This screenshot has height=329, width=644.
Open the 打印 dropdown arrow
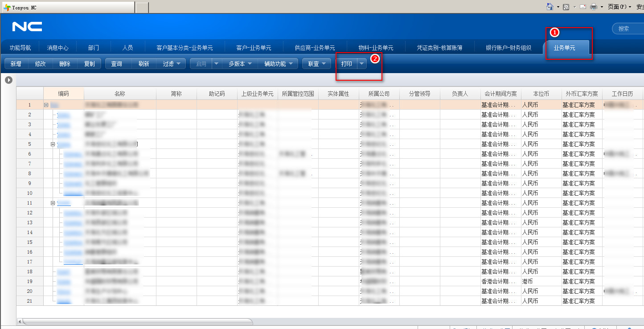coord(361,64)
